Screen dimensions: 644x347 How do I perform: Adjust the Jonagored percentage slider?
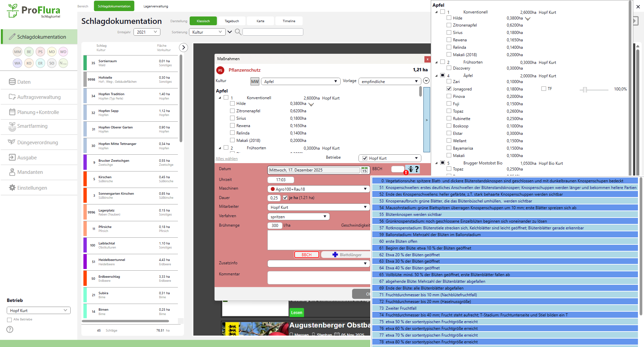click(x=585, y=90)
